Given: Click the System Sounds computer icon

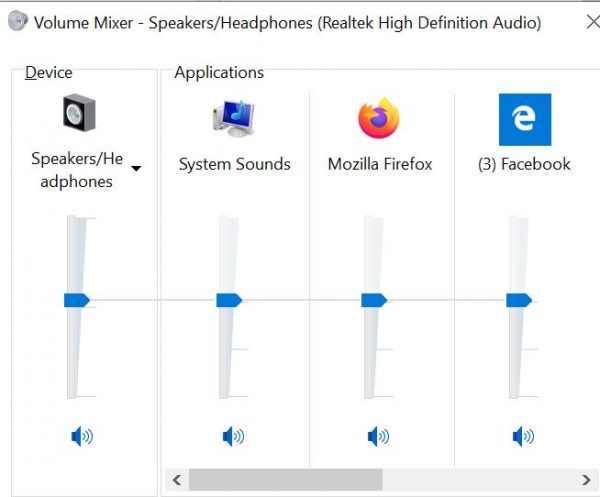Looking at the screenshot, I should pos(234,118).
